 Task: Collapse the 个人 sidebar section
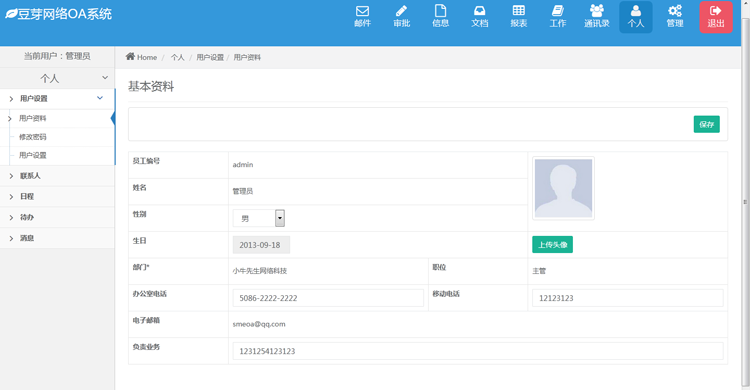[x=57, y=78]
